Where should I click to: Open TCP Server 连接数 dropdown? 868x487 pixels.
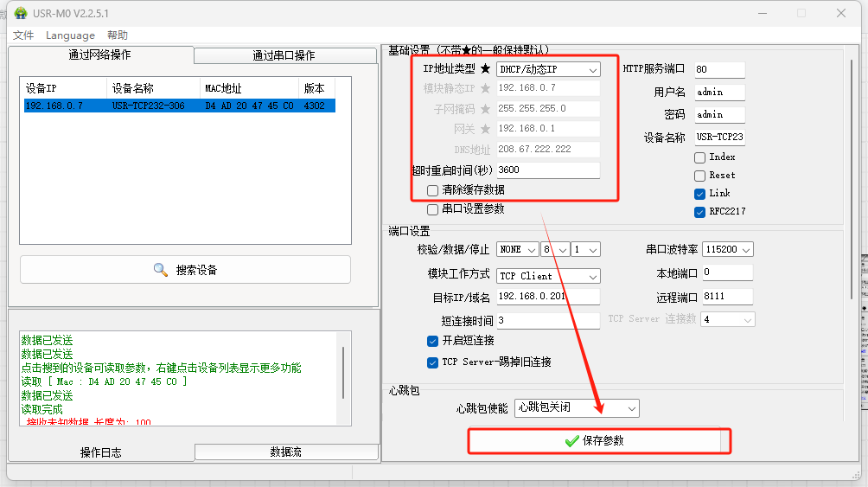pyautogui.click(x=727, y=320)
